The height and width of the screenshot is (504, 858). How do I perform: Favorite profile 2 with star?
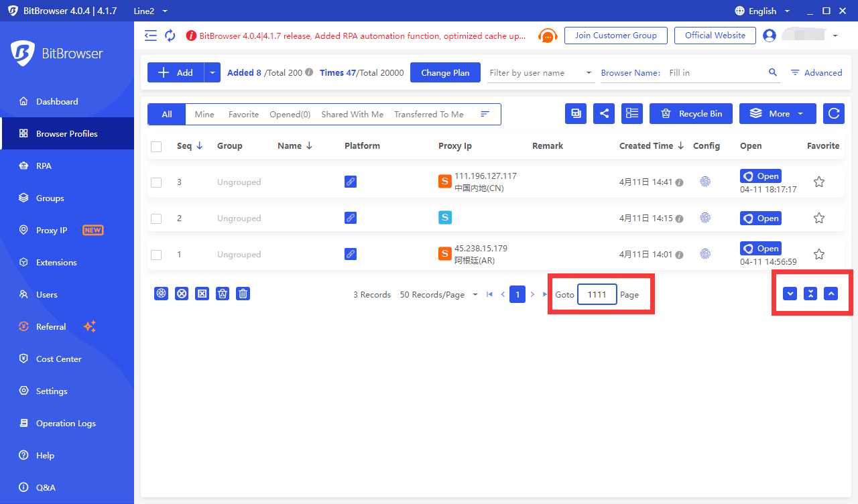(x=818, y=218)
